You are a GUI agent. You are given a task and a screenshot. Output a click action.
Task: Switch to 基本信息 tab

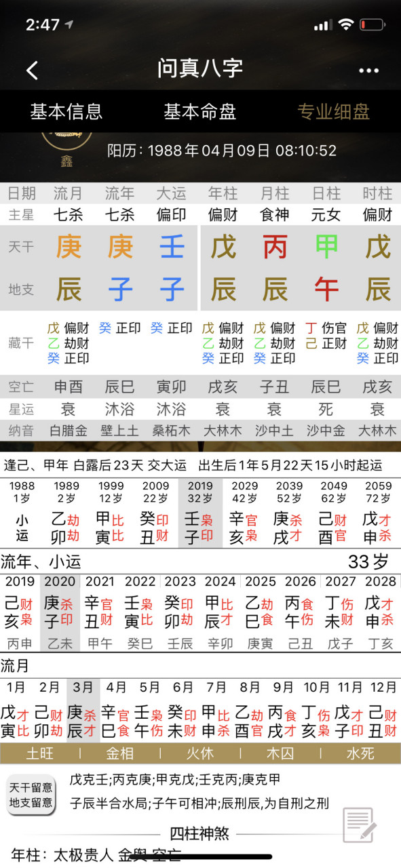pyautogui.click(x=66, y=111)
